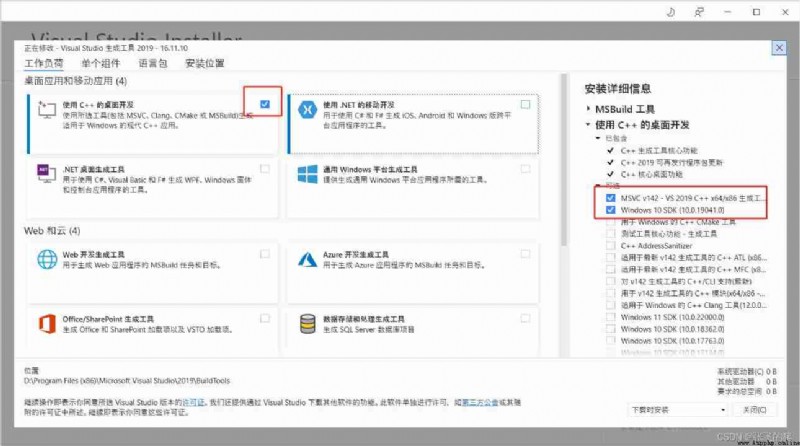Open the 第三方公告 third-party notices link
800x446 pixels.
(480, 403)
